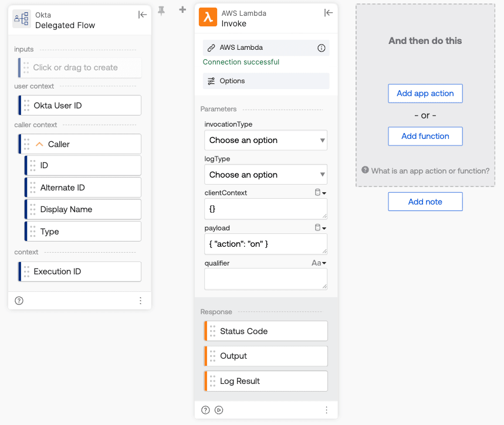This screenshot has width=504, height=425.
Task: Open What is an app action or function link
Action: click(x=430, y=171)
